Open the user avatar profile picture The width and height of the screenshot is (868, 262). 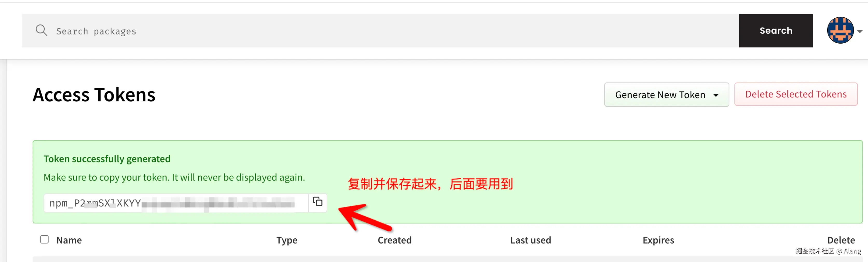pyautogui.click(x=840, y=30)
